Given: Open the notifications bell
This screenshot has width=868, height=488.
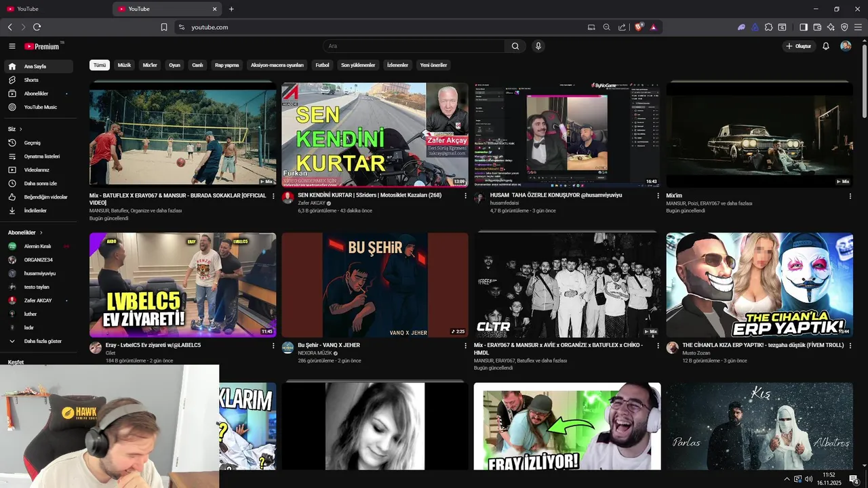Looking at the screenshot, I should pyautogui.click(x=826, y=46).
